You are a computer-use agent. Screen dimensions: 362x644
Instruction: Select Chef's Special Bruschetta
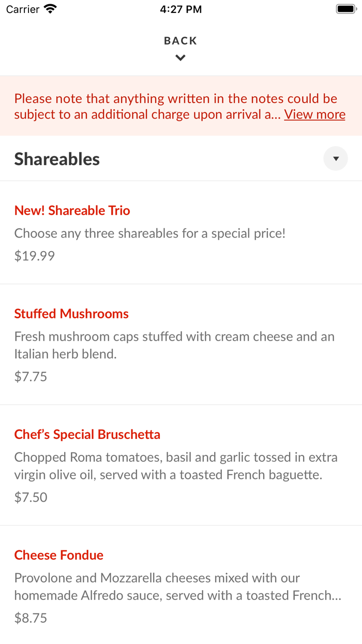(87, 434)
